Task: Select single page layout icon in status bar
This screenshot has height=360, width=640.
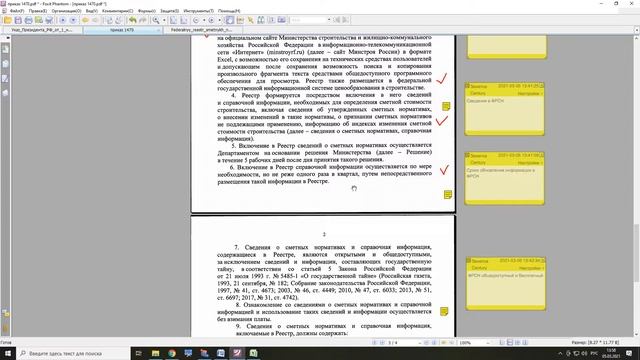Action: click(502, 342)
